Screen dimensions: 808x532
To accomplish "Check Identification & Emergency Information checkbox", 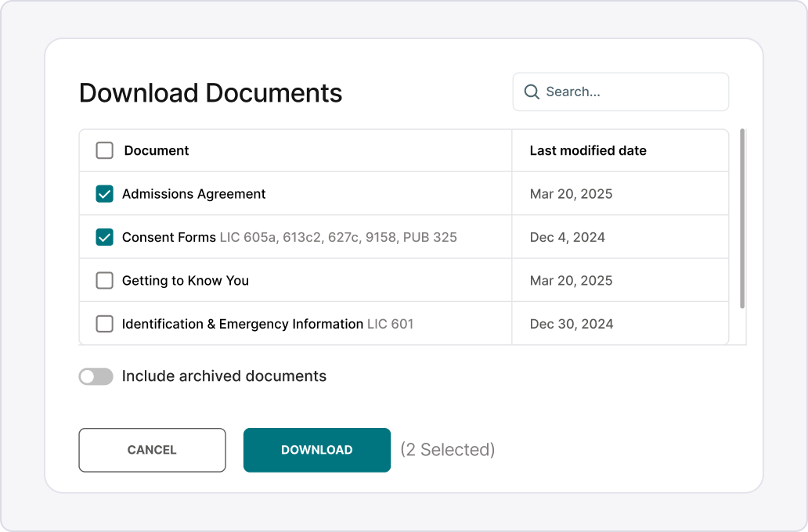I will pos(105,324).
